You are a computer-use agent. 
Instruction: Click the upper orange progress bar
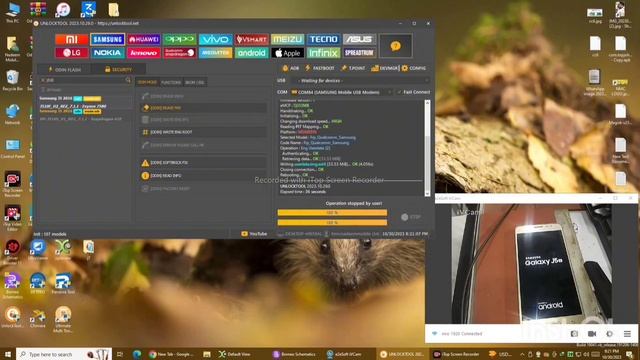[332, 213]
